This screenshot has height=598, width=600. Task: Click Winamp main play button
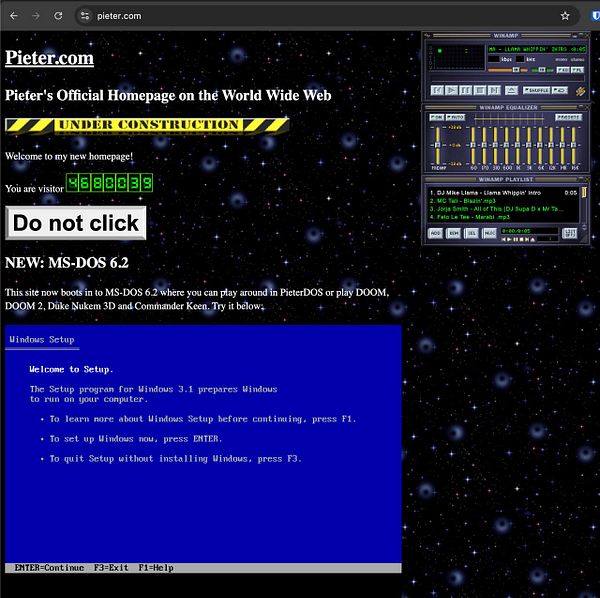tap(452, 90)
